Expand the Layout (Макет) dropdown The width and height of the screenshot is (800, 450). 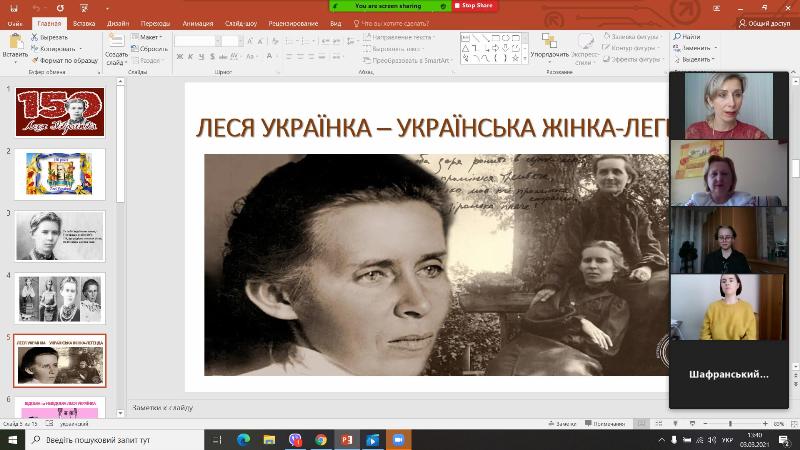152,37
